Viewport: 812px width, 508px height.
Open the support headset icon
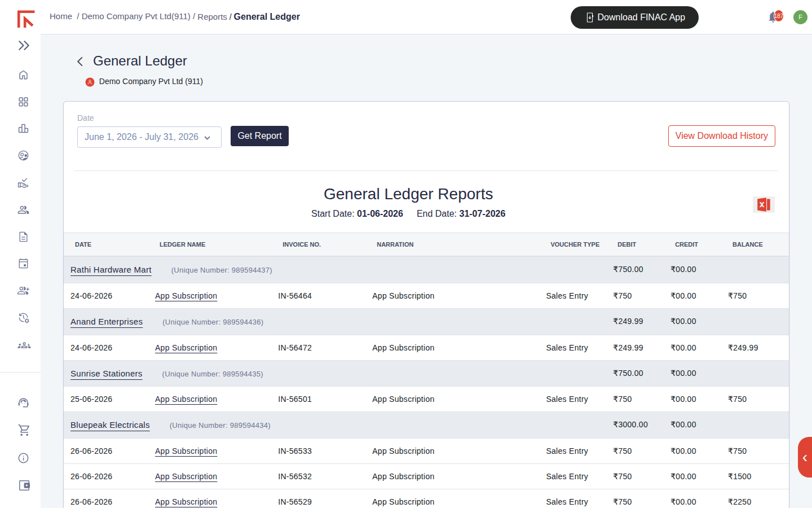(23, 403)
